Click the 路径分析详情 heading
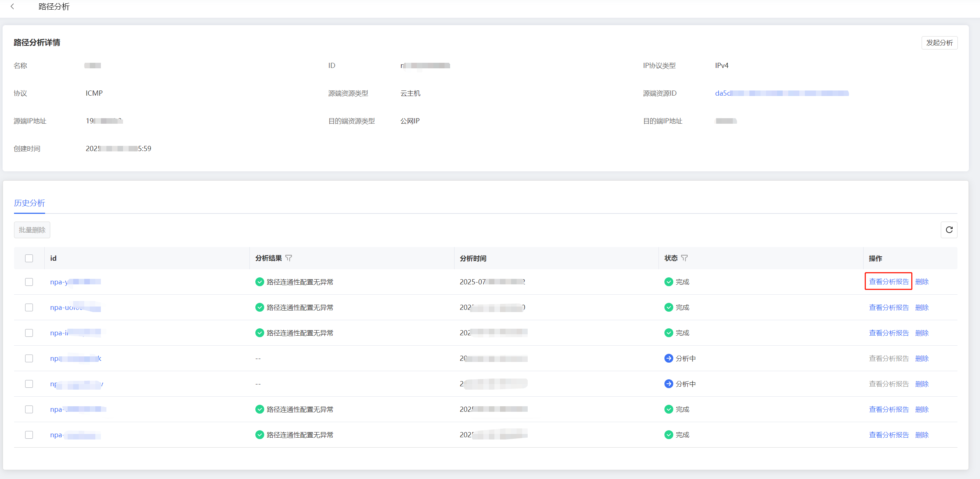The width and height of the screenshot is (980, 479). pyautogui.click(x=37, y=42)
